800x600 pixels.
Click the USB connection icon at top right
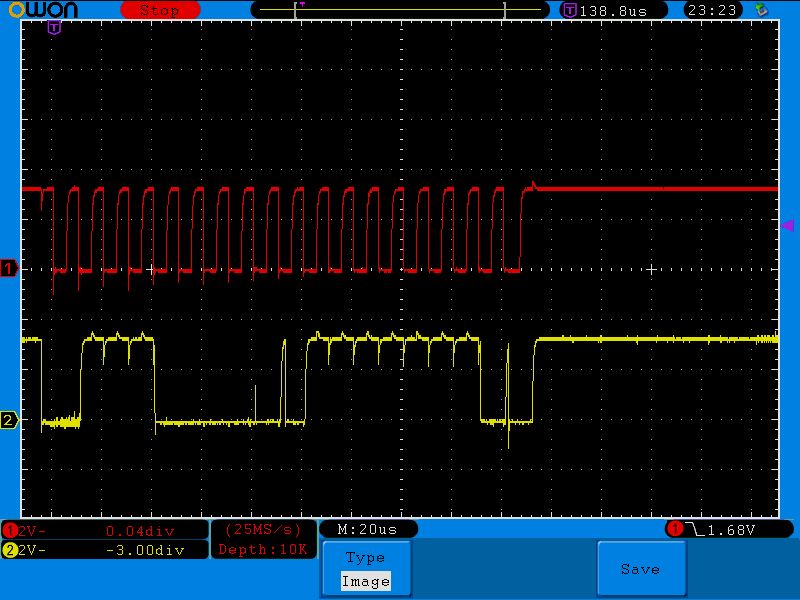coord(761,9)
